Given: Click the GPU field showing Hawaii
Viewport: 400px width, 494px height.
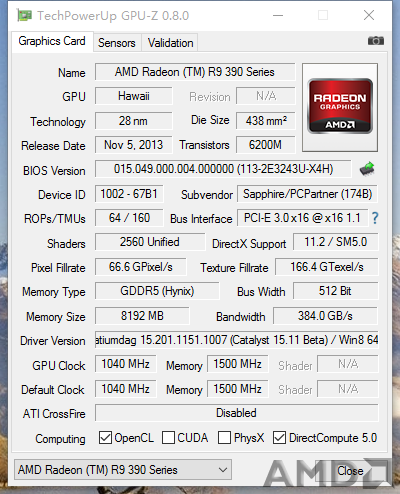Looking at the screenshot, I should 134,96.
